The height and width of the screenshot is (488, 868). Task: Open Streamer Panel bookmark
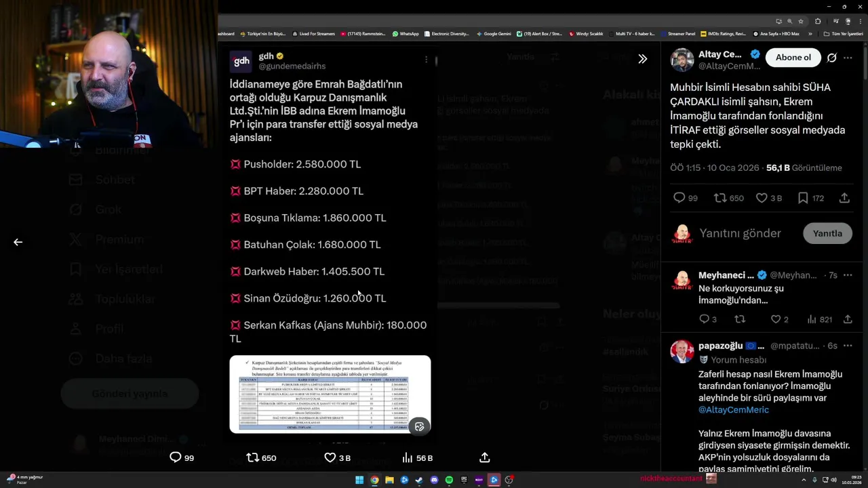[x=678, y=33]
